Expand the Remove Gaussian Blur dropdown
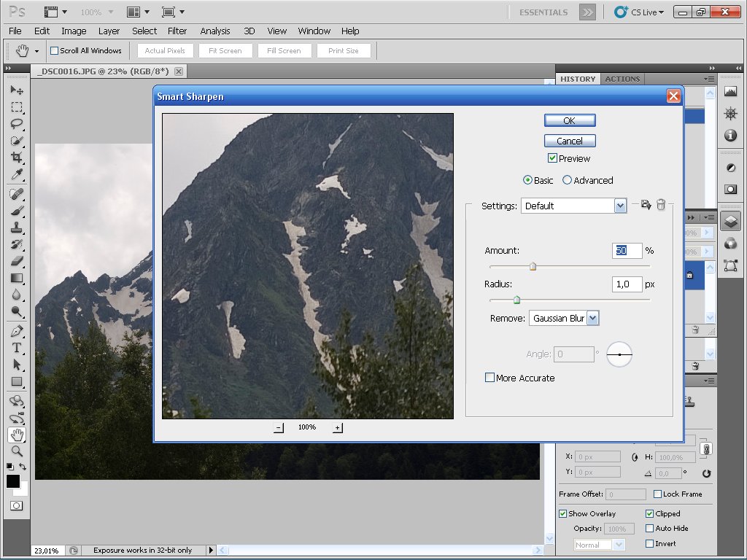 pyautogui.click(x=592, y=318)
